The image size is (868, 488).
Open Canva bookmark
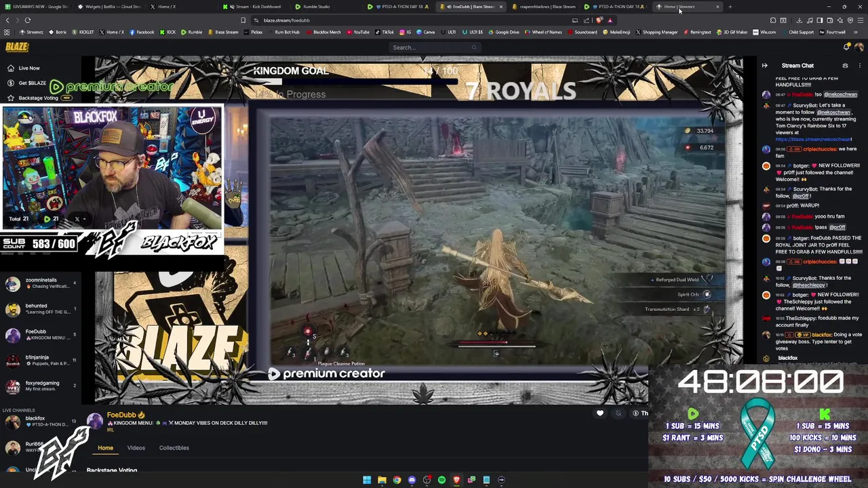(425, 32)
